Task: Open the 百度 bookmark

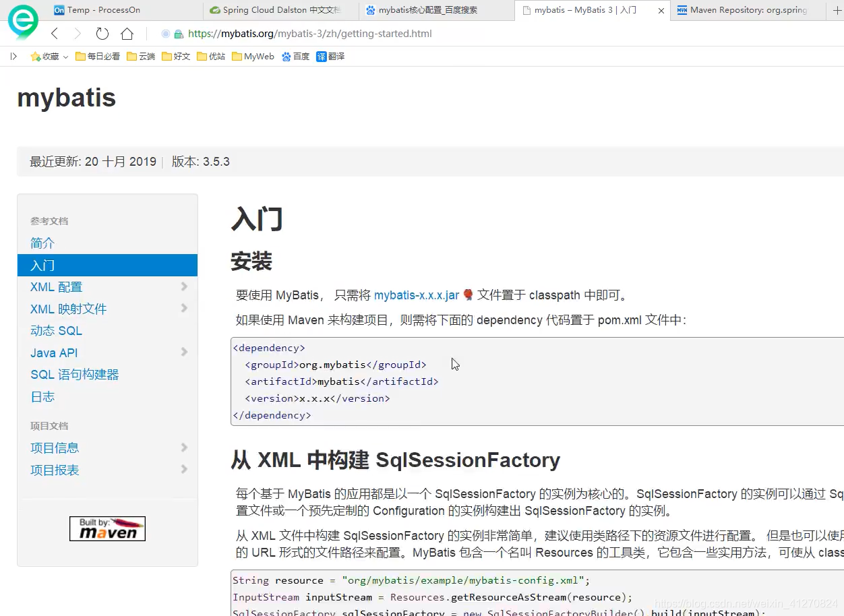Action: point(295,57)
